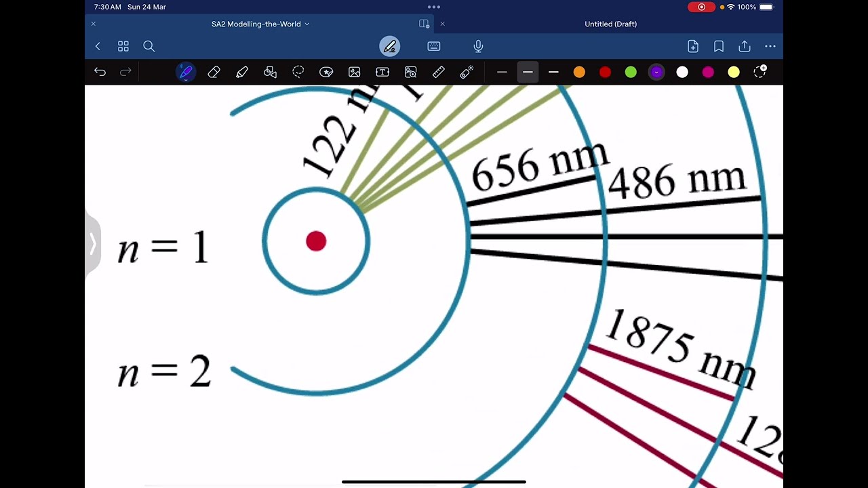Tap the screen recording indicator
868x488 pixels.
tap(702, 7)
